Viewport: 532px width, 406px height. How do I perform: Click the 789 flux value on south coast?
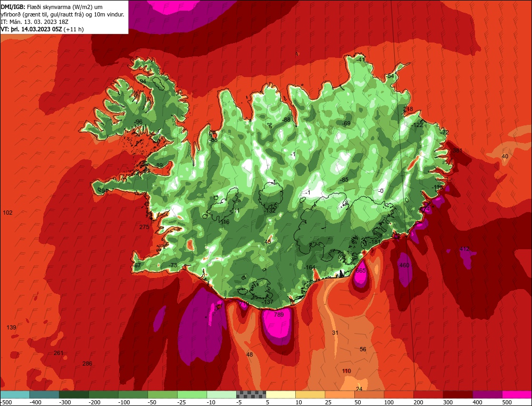tap(279, 315)
